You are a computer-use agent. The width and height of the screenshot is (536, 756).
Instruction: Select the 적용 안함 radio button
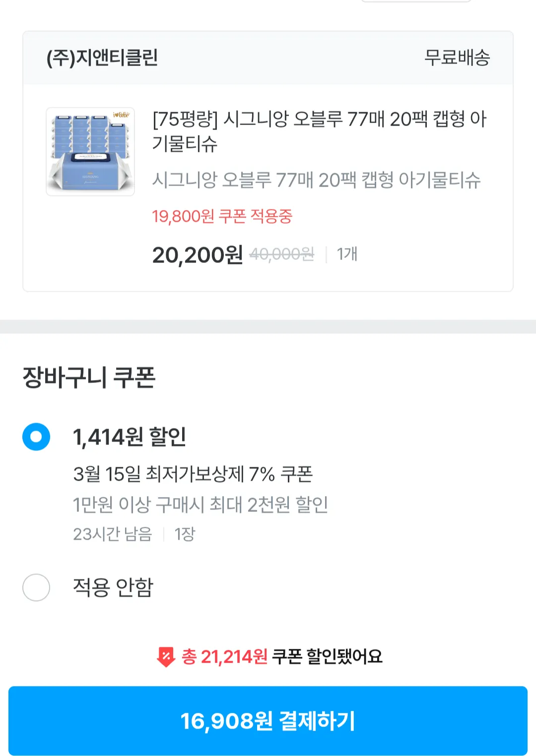pos(36,587)
